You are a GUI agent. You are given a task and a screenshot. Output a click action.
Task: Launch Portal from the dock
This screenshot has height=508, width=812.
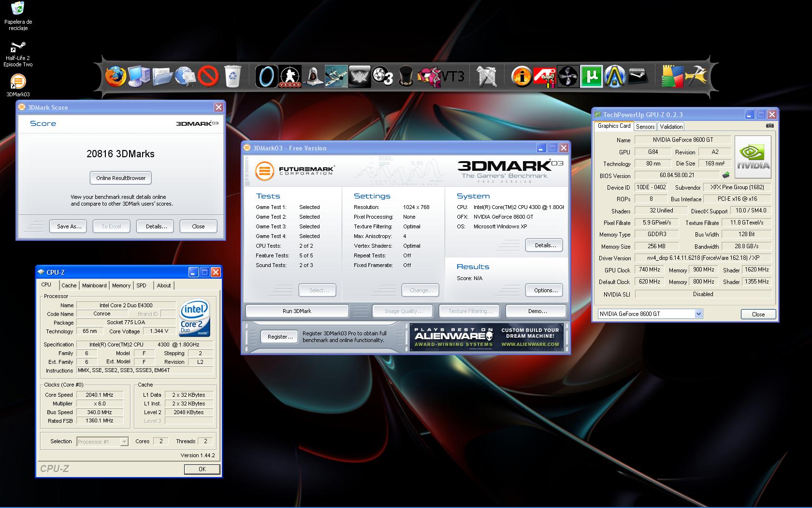(x=267, y=76)
